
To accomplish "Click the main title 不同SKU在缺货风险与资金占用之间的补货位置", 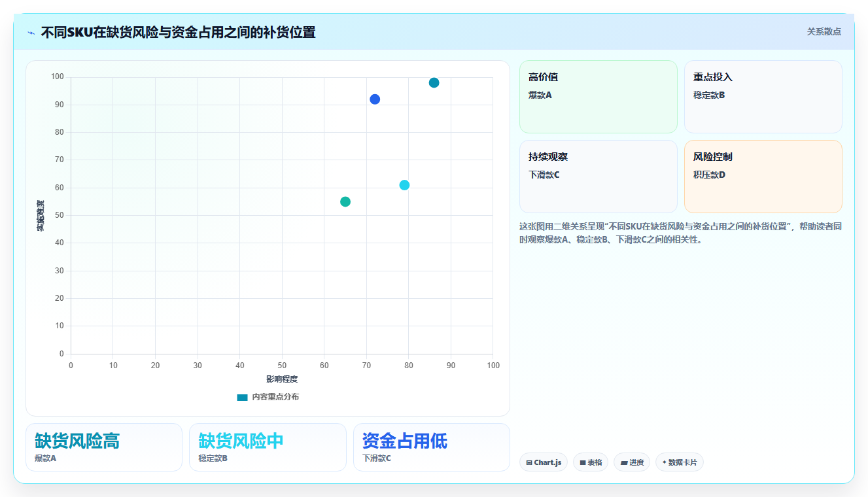I will pos(178,32).
